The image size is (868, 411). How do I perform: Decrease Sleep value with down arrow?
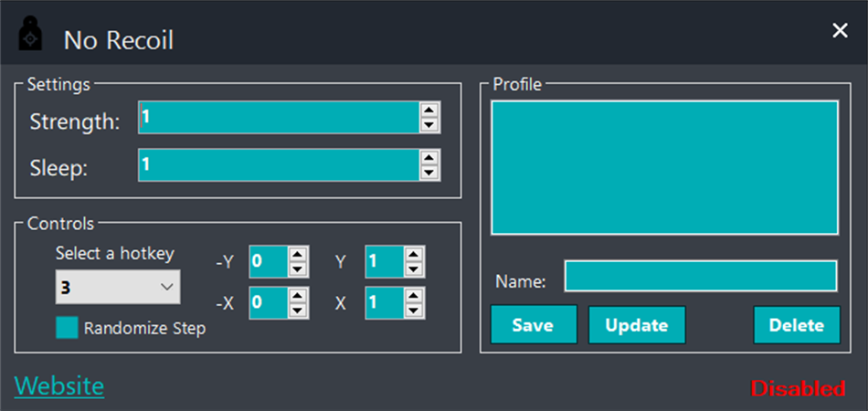tap(428, 173)
